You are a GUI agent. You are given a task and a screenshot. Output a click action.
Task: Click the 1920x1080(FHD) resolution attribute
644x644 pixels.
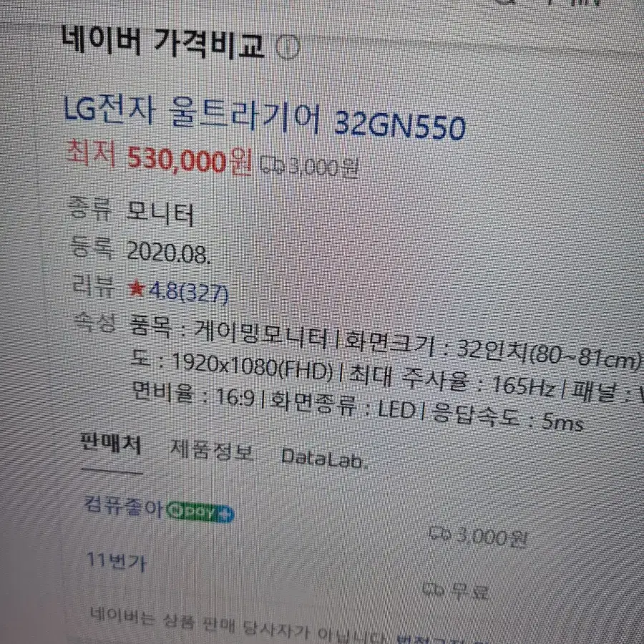point(251,366)
